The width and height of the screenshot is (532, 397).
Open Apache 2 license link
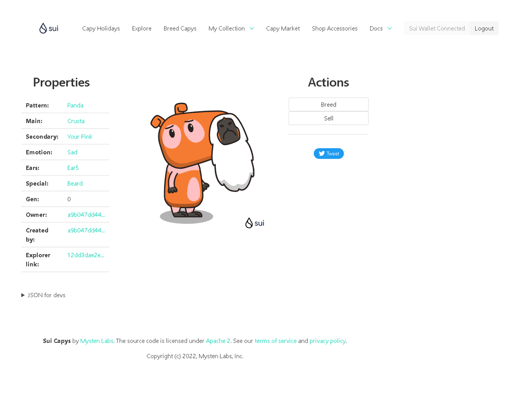pyautogui.click(x=218, y=341)
